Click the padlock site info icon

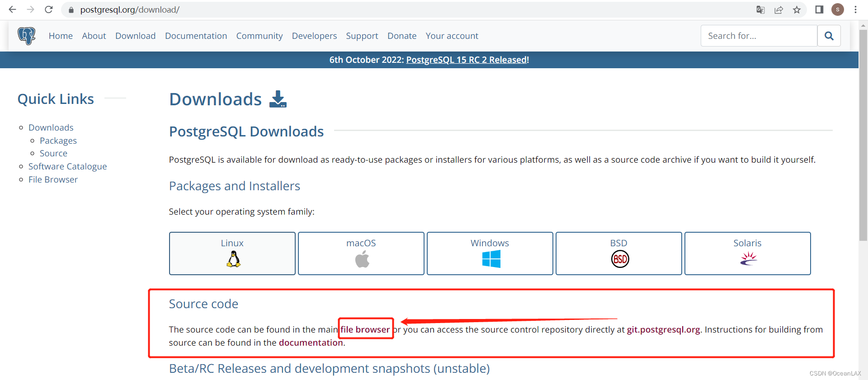(x=71, y=10)
